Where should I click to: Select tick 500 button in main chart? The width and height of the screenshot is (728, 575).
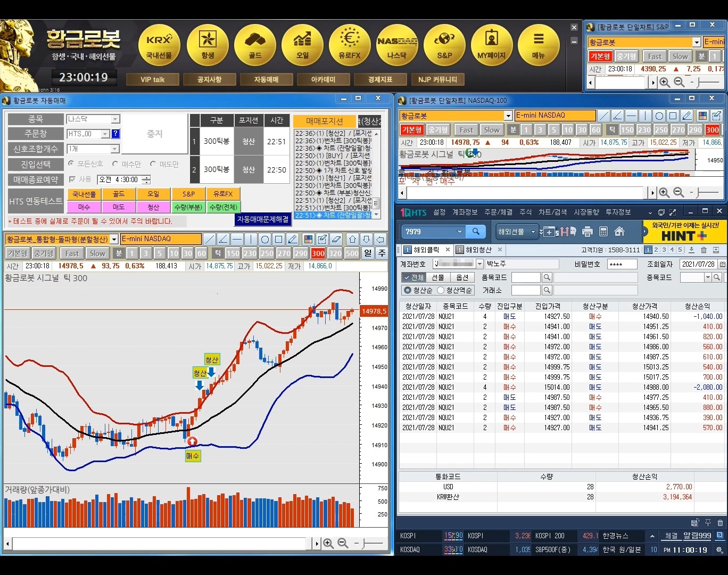coord(352,253)
